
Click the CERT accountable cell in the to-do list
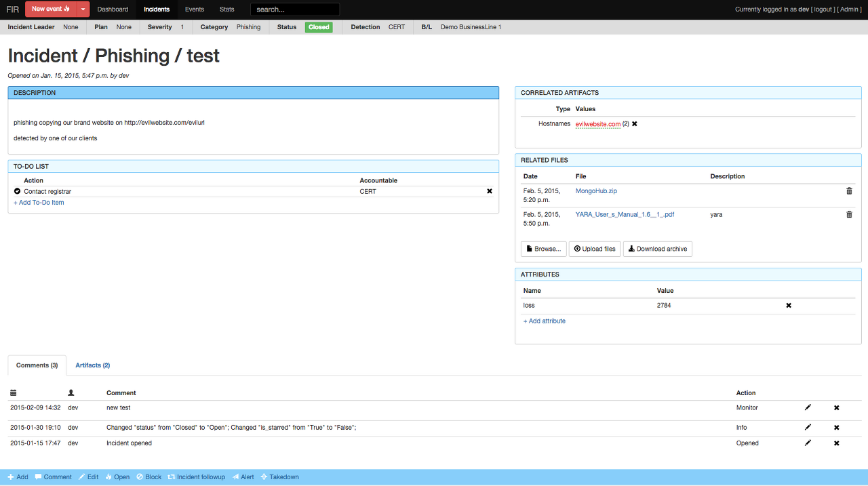[368, 191]
